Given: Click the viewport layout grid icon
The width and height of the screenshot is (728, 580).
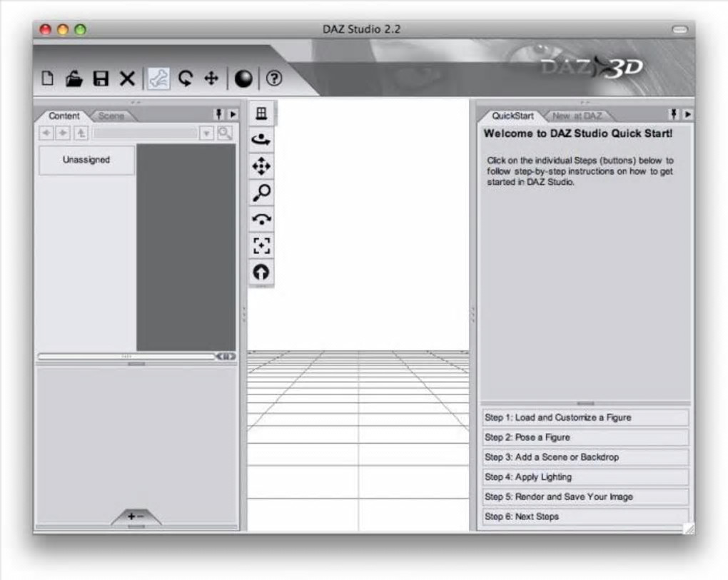Looking at the screenshot, I should pyautogui.click(x=261, y=113).
